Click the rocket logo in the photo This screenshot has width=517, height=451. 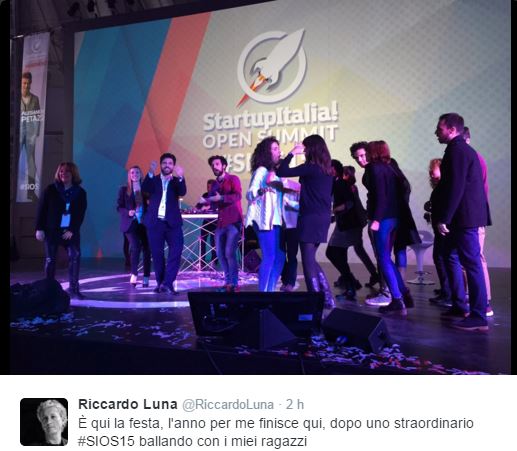272,67
